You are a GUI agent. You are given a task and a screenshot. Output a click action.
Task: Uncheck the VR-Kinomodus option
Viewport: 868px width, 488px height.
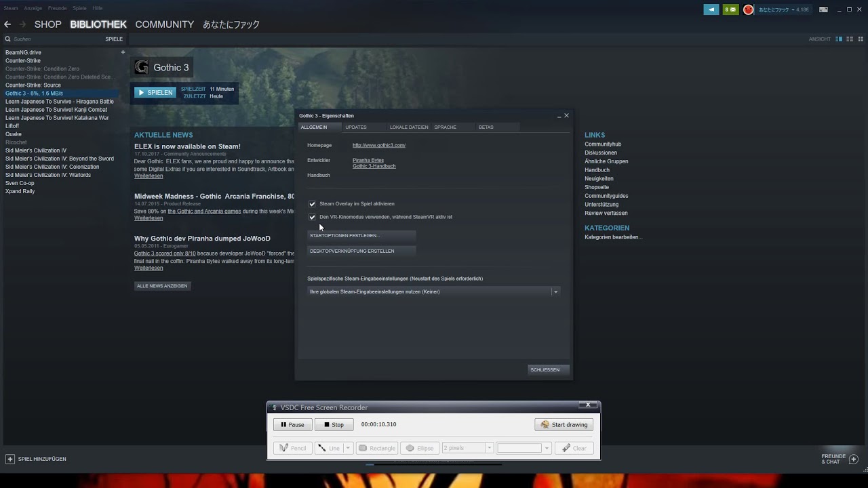click(x=313, y=217)
